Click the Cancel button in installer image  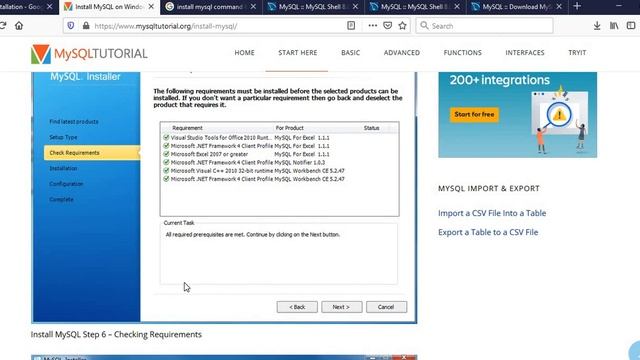coord(386,307)
